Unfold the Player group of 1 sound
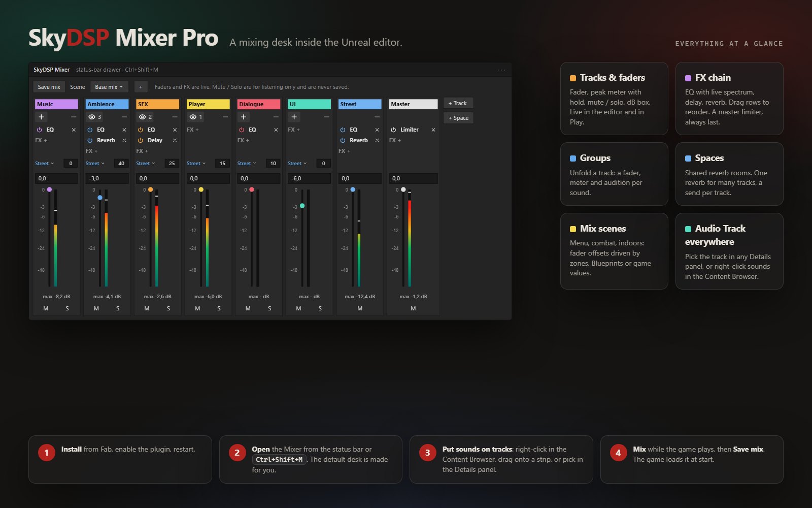 [x=195, y=117]
